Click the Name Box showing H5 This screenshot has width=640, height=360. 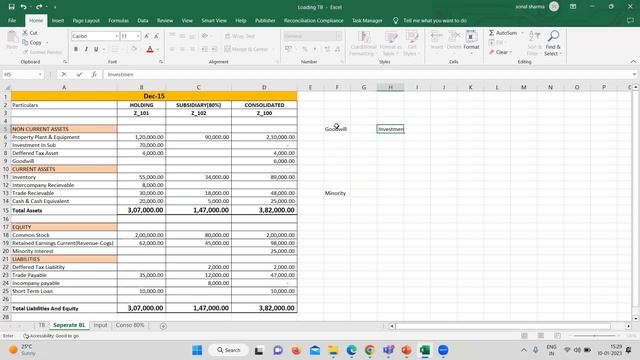tap(20, 74)
